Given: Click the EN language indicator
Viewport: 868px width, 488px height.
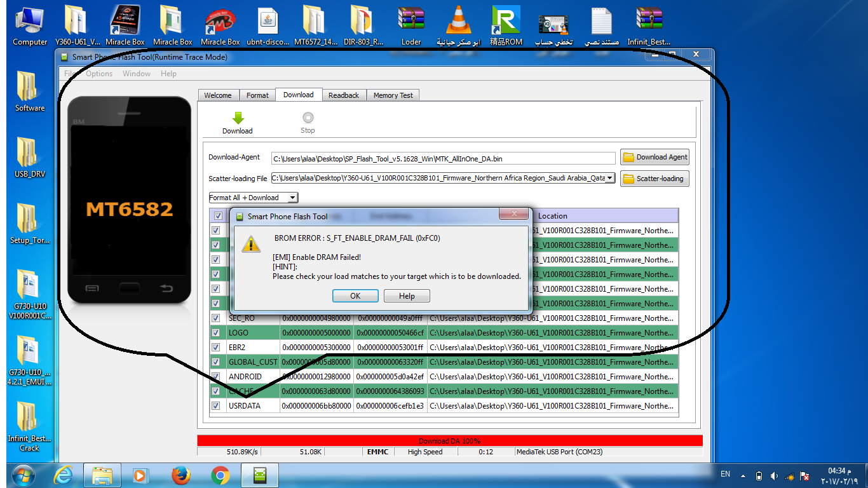Looking at the screenshot, I should [x=725, y=474].
